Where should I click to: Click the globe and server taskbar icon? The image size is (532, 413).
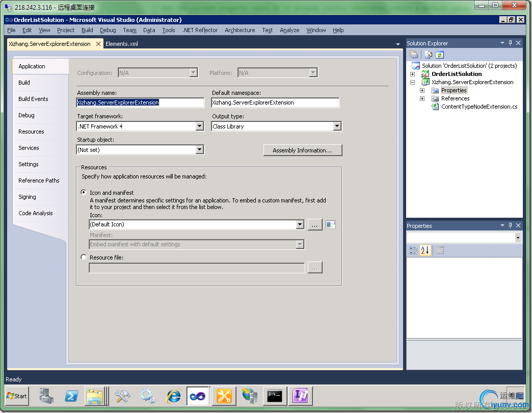point(249,396)
